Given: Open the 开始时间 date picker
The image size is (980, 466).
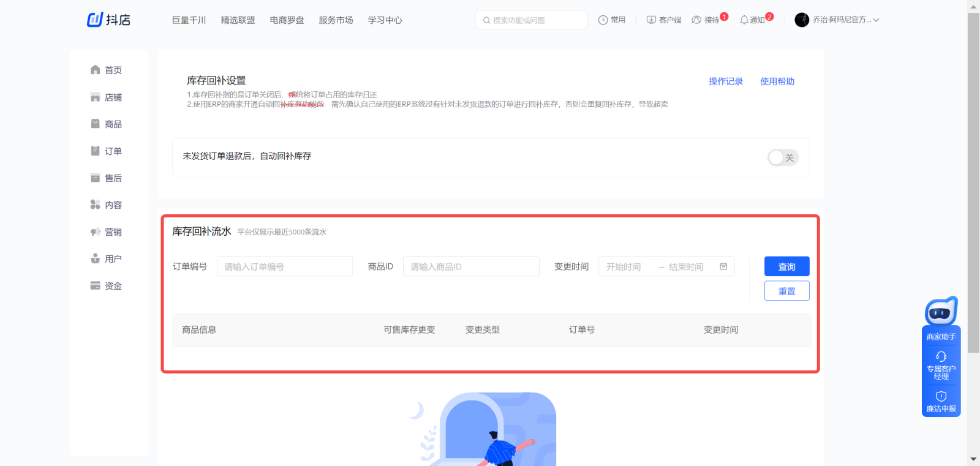Looking at the screenshot, I should tap(624, 267).
